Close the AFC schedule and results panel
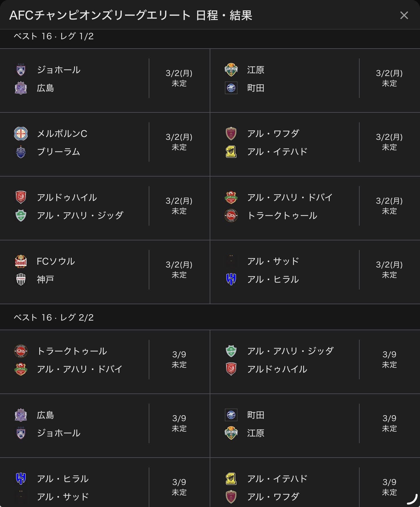Image resolution: width=420 pixels, height=507 pixels. [404, 15]
